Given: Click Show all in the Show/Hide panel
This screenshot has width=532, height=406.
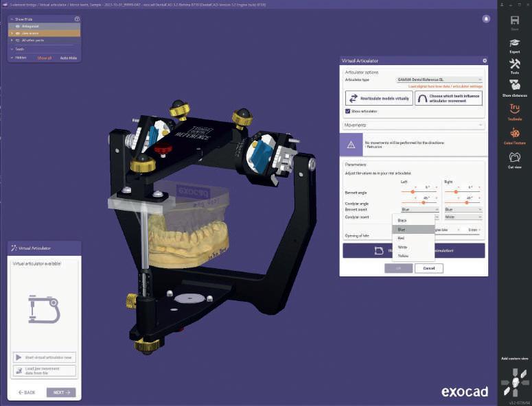Looking at the screenshot, I should [x=45, y=58].
